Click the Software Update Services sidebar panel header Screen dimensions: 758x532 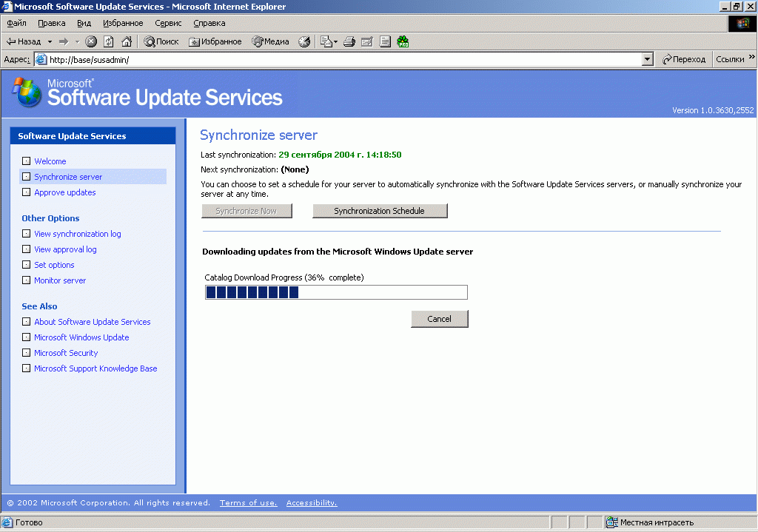93,136
